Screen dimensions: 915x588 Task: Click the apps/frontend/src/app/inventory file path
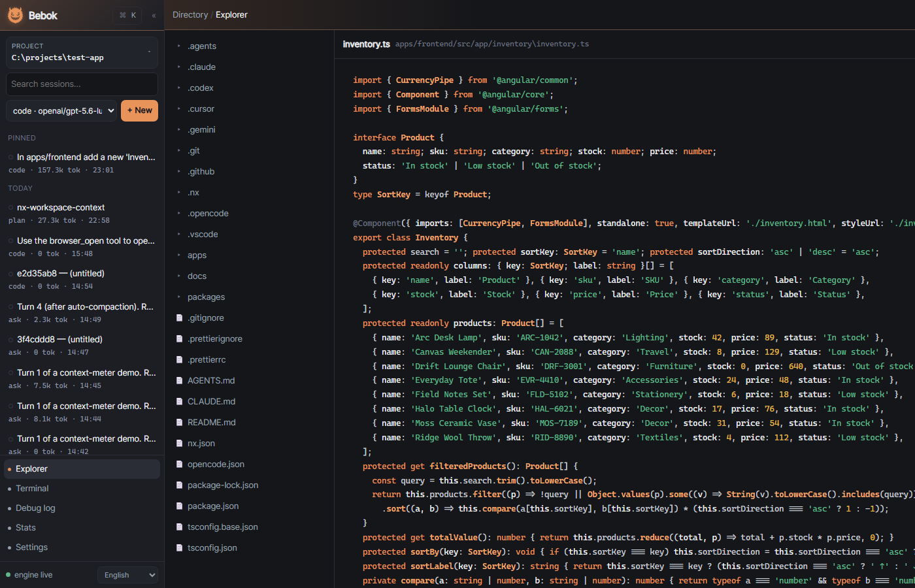pos(492,44)
